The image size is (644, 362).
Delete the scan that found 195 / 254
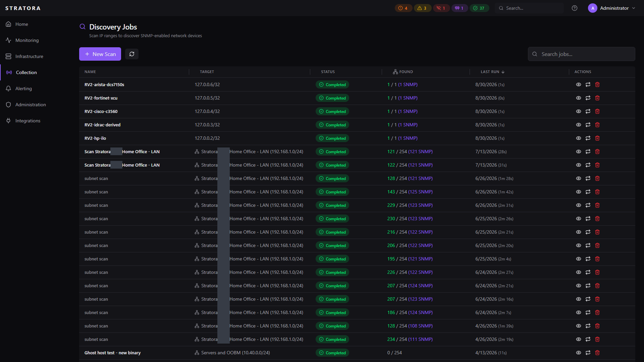597,259
